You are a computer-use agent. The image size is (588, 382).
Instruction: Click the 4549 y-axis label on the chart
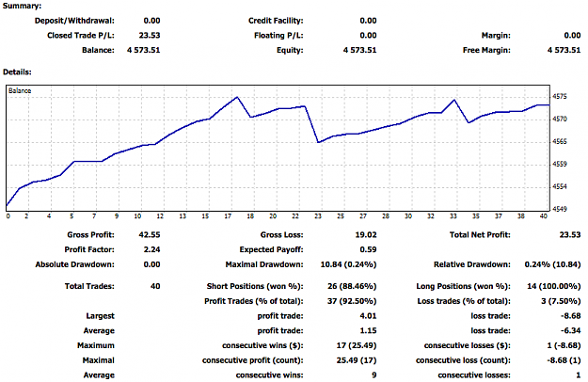click(x=560, y=209)
